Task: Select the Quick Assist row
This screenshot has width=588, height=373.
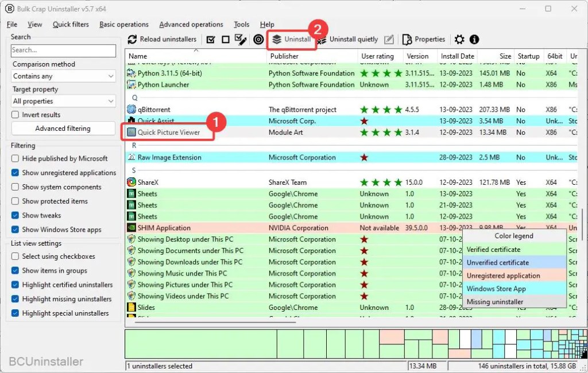Action: pyautogui.click(x=351, y=121)
